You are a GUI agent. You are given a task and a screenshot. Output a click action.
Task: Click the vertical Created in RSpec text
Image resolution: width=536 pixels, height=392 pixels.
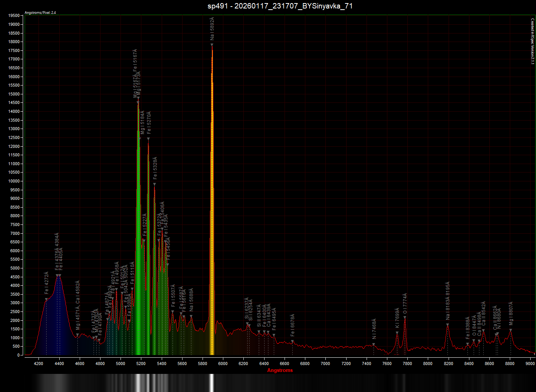pyautogui.click(x=533, y=41)
